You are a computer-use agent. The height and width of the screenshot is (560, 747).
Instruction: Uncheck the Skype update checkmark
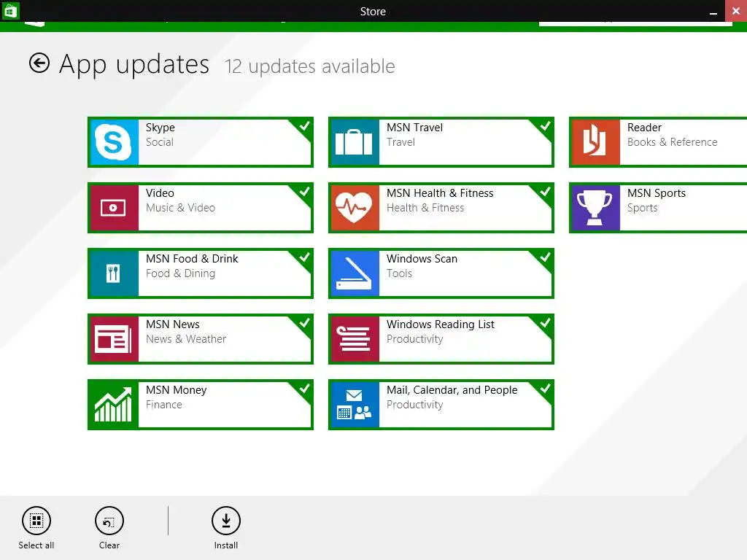304,126
